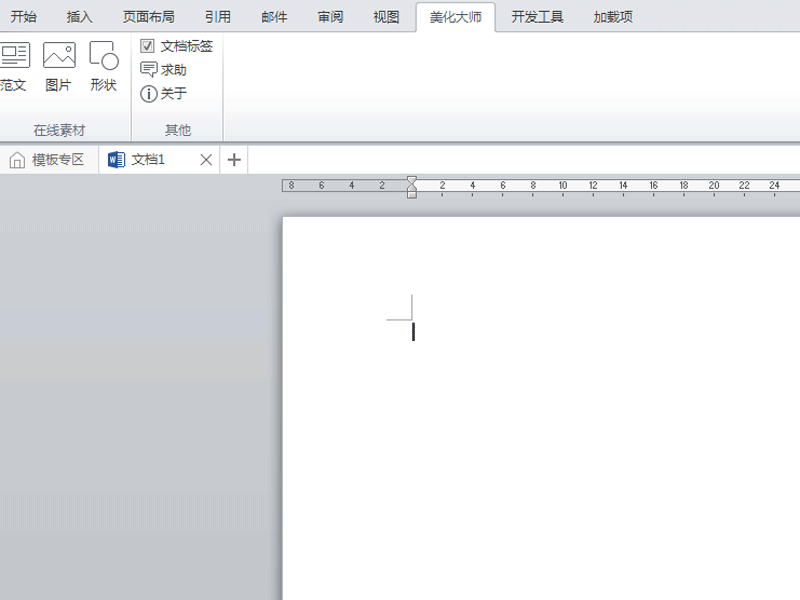
Task: Open the 审阅 ribbon tab
Action: click(x=330, y=16)
